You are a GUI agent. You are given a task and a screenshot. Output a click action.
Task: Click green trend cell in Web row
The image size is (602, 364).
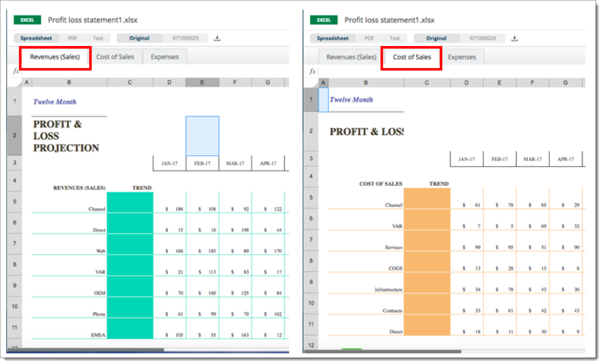[130, 244]
